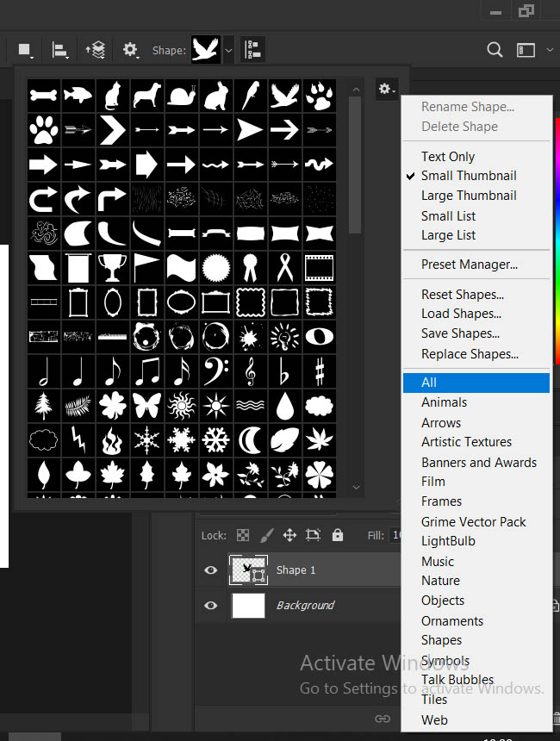Choose the lightning bolt shape
The height and width of the screenshot is (741, 560).
pos(78,440)
